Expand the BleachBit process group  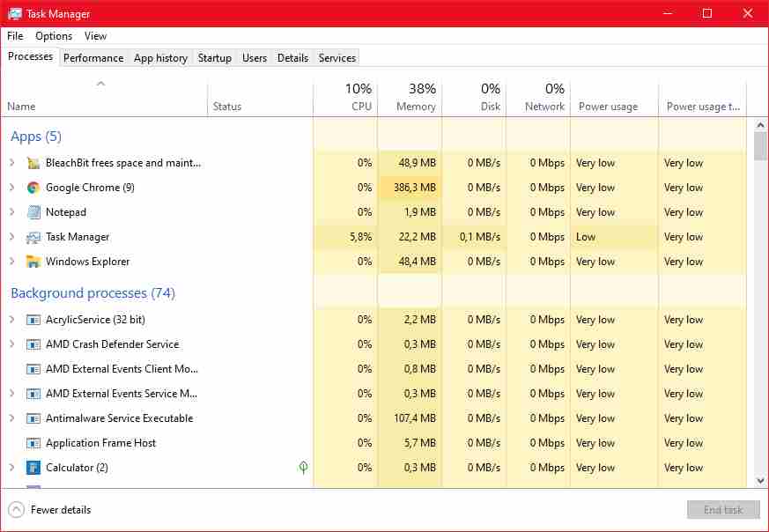click(12, 163)
